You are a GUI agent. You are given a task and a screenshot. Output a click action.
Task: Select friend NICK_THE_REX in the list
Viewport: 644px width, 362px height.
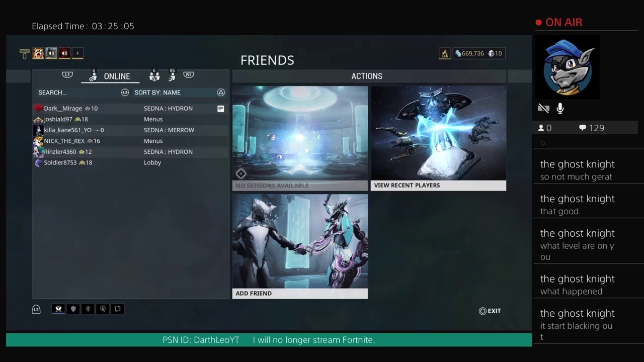coord(130,141)
